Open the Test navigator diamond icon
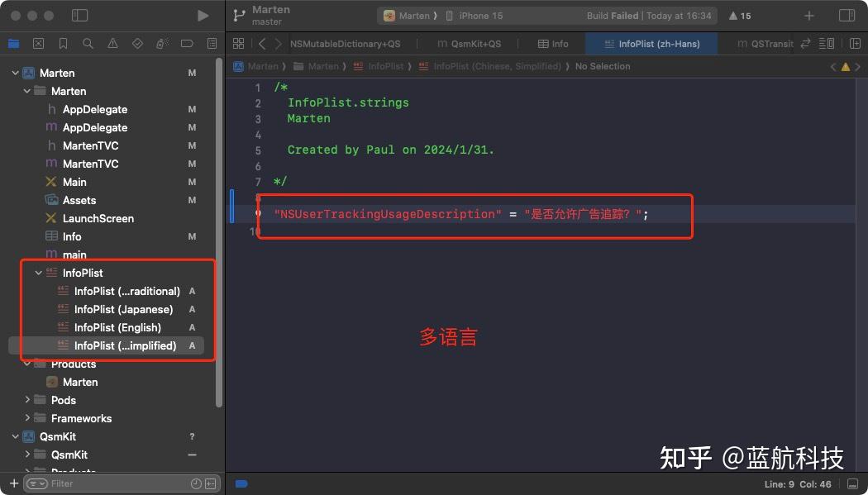This screenshot has width=868, height=495. (x=136, y=43)
